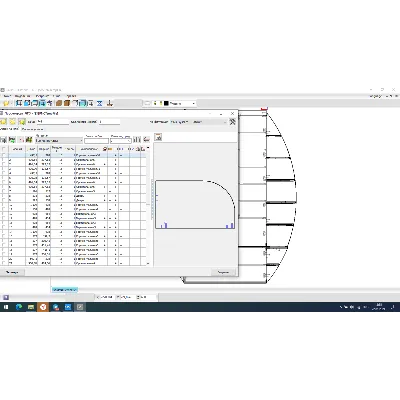The width and height of the screenshot is (400, 400).
Task: Click the yellow star icon starting the main toolbar
Action: pos(7,104)
